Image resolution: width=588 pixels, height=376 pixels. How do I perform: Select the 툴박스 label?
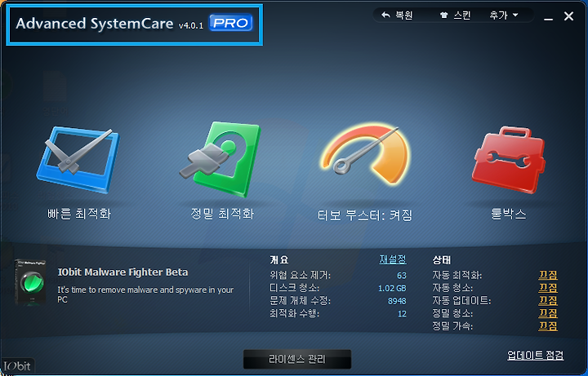pyautogui.click(x=509, y=214)
